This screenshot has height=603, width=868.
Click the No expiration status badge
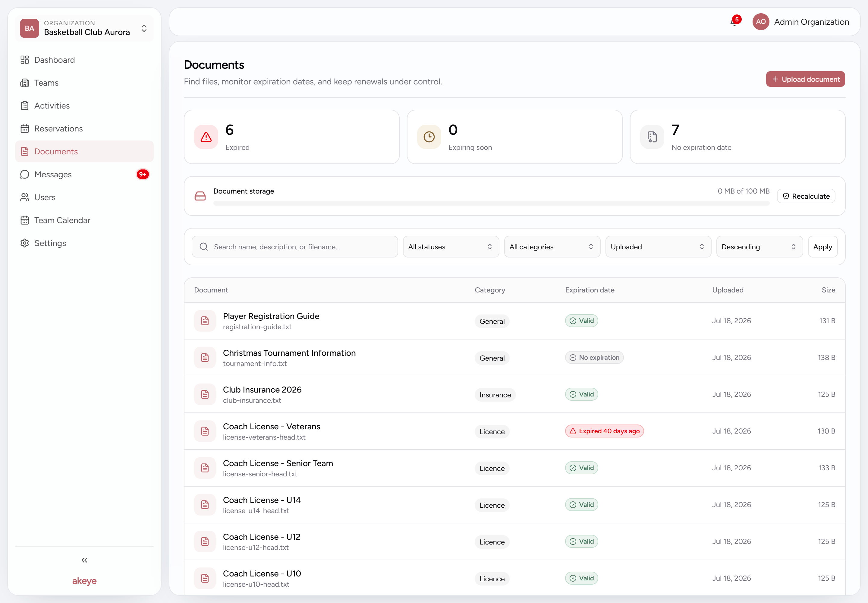(x=594, y=357)
